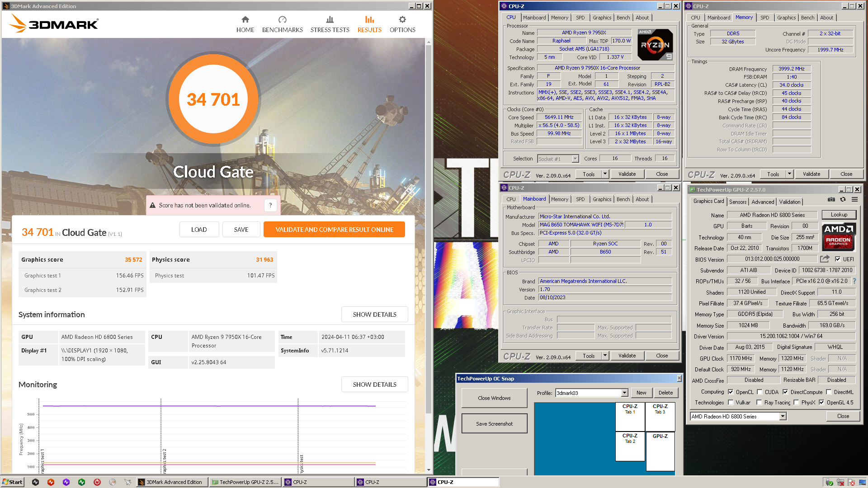Switch to Sensors tab in GPU-Z

[738, 202]
